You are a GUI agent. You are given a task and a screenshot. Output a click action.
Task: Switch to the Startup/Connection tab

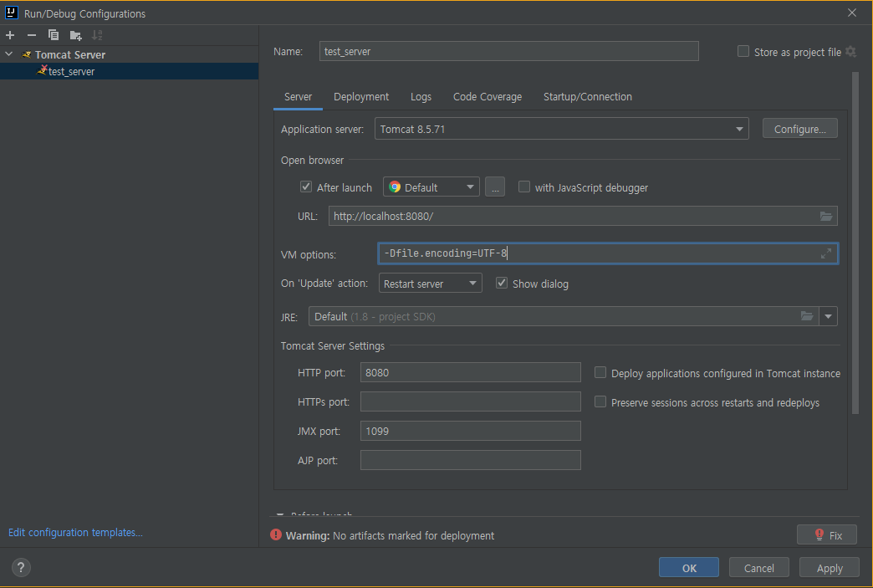pos(587,97)
